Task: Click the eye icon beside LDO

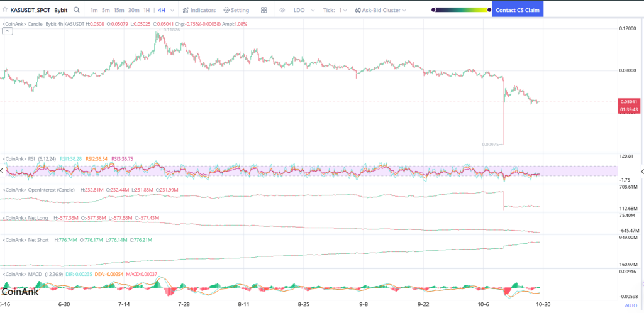Action: point(282,10)
